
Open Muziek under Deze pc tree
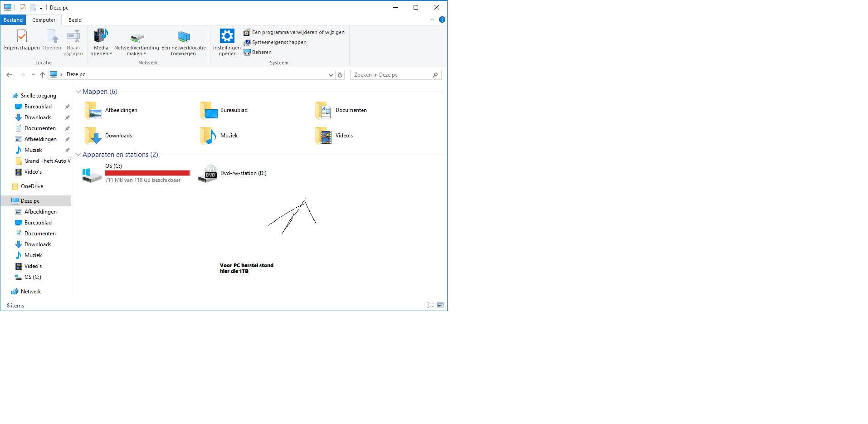[33, 255]
